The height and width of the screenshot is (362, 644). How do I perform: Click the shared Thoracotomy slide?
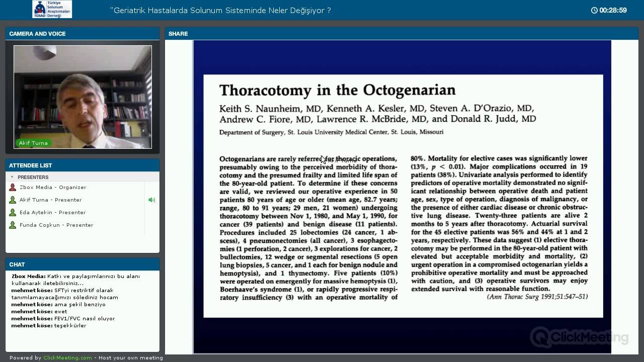pyautogui.click(x=403, y=197)
